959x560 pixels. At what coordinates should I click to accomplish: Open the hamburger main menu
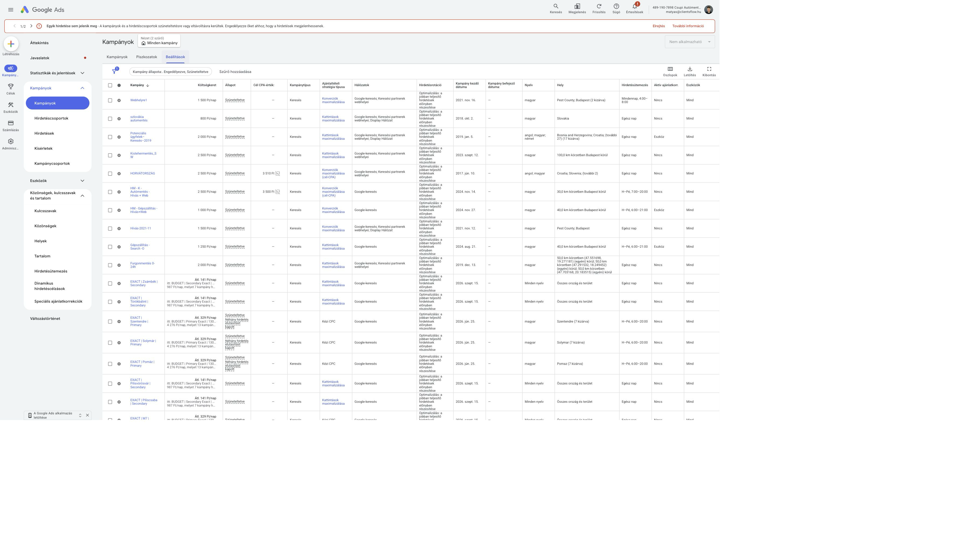tap(11, 10)
